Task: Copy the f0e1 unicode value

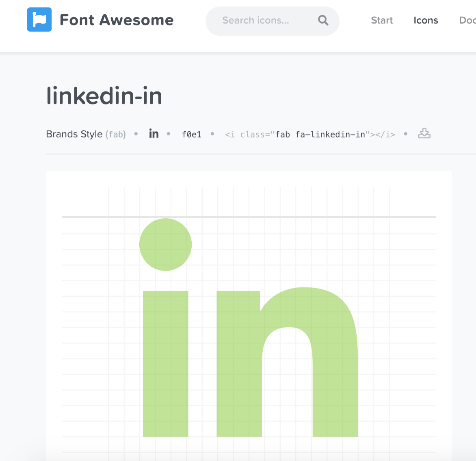Action: (x=192, y=134)
